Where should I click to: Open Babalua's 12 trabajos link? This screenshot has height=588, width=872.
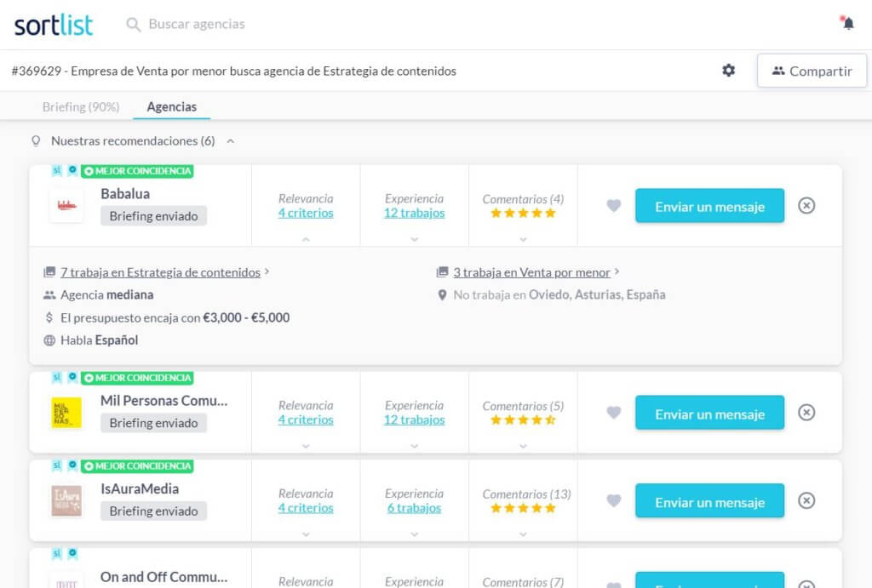[x=415, y=213]
